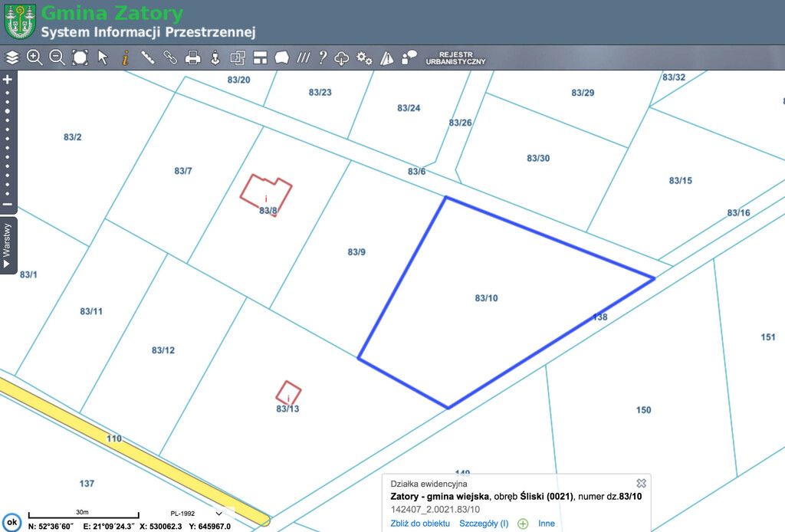This screenshot has width=785, height=532.
Task: Click the Gmina Zatory title text
Action: point(112,13)
